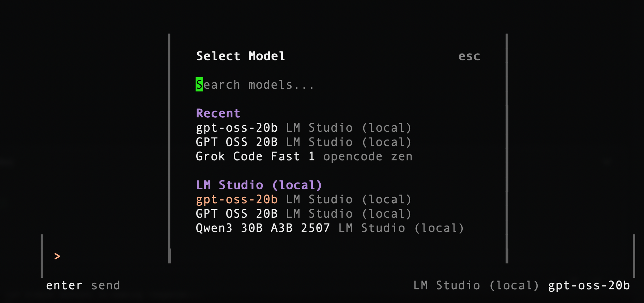The width and height of the screenshot is (644, 303).
Task: Select Grok Code Fast 1 model
Action: tap(255, 157)
